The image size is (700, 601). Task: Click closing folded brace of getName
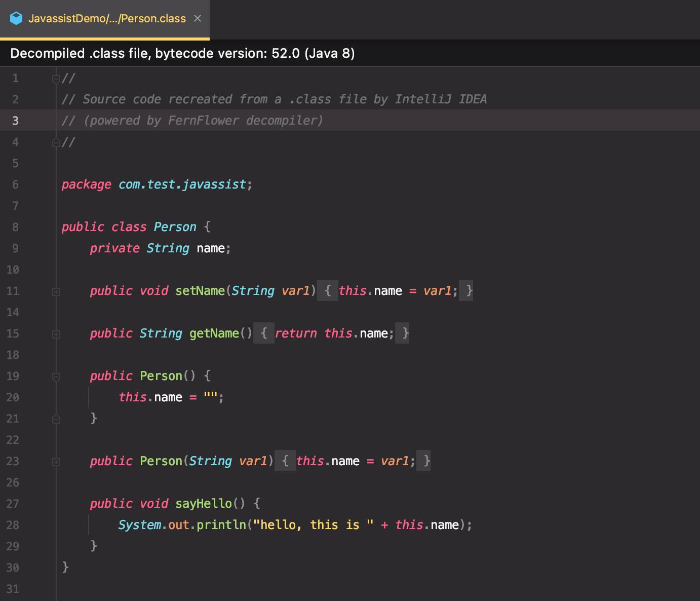(403, 333)
